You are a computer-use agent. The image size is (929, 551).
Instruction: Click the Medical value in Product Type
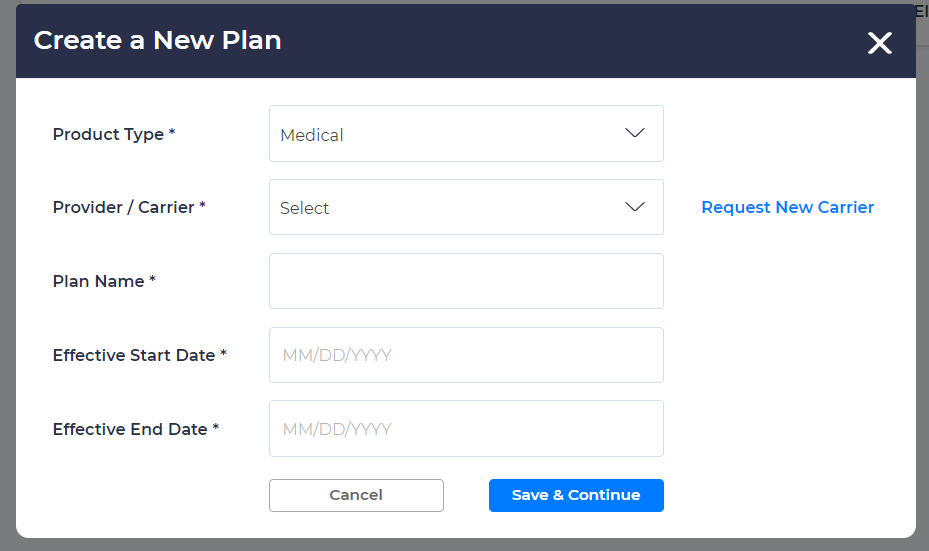tap(312, 135)
